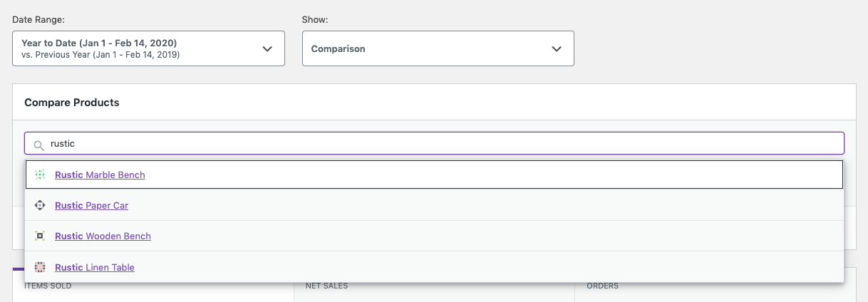
Task: Click the "Date Range:" label
Action: (38, 19)
